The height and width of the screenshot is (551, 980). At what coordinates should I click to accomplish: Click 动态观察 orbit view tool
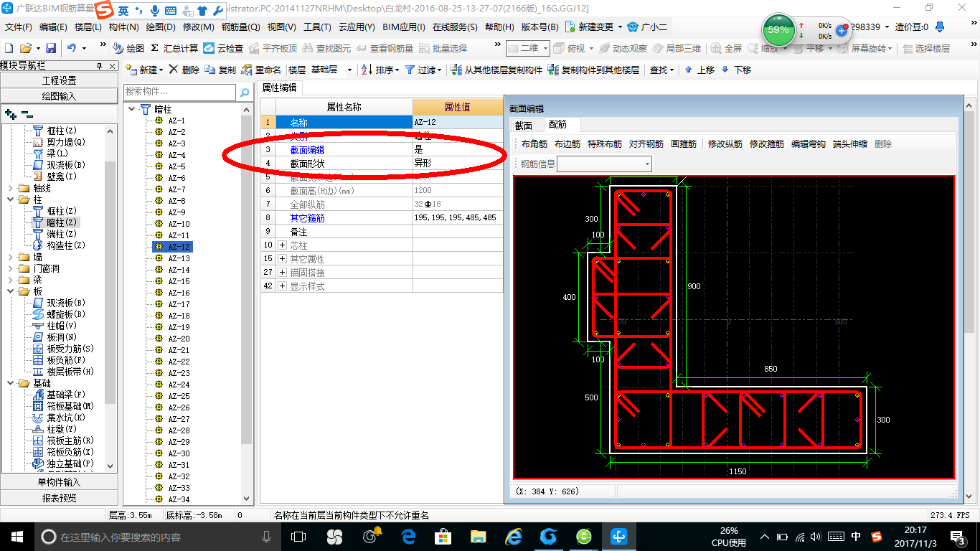coord(623,48)
